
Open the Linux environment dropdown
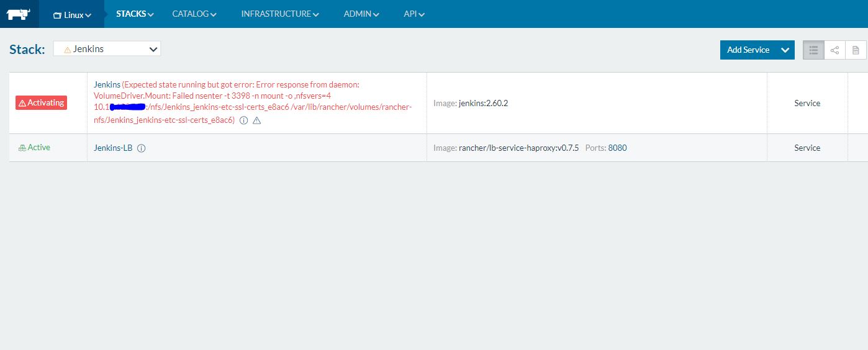coord(73,14)
